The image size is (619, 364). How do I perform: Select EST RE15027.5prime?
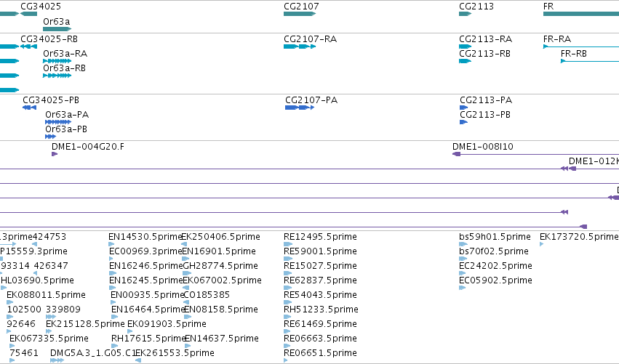(320, 266)
